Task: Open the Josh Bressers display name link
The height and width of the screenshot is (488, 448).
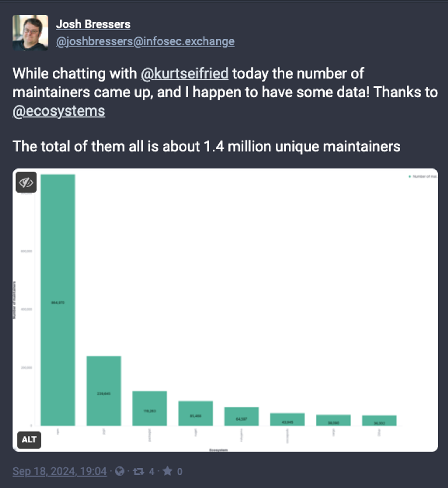Action: [93, 24]
